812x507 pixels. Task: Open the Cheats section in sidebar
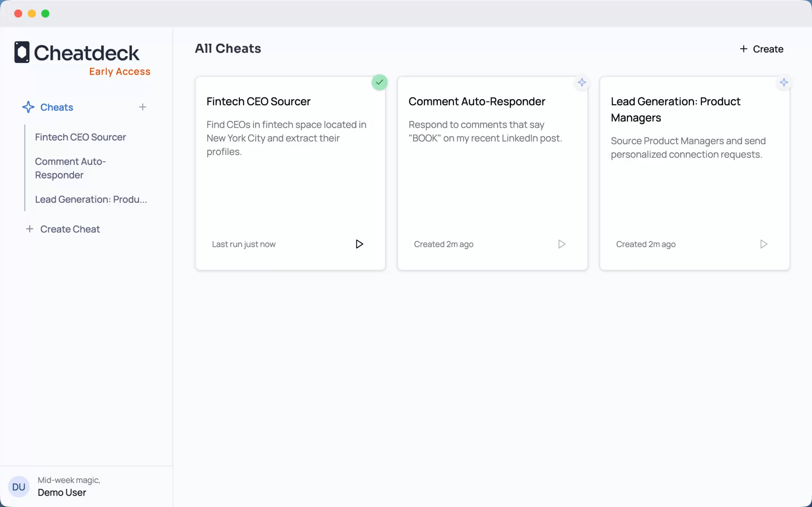(x=57, y=107)
